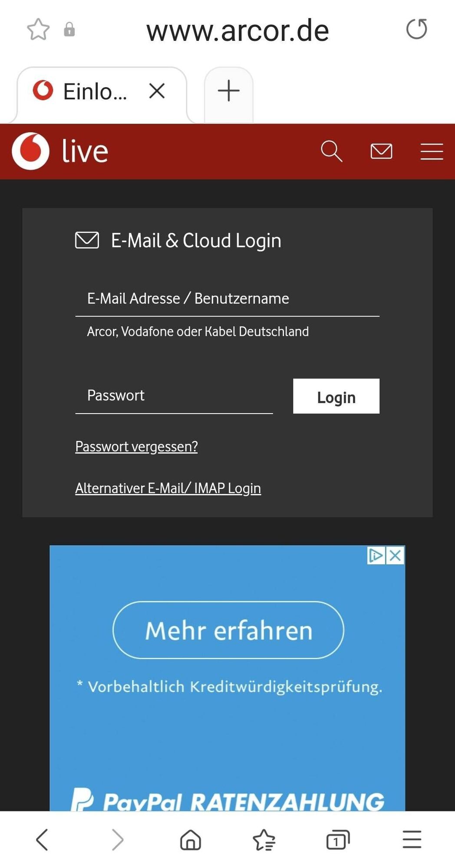Expand the site hamburger menu
This screenshot has height=868, width=455.
[432, 151]
